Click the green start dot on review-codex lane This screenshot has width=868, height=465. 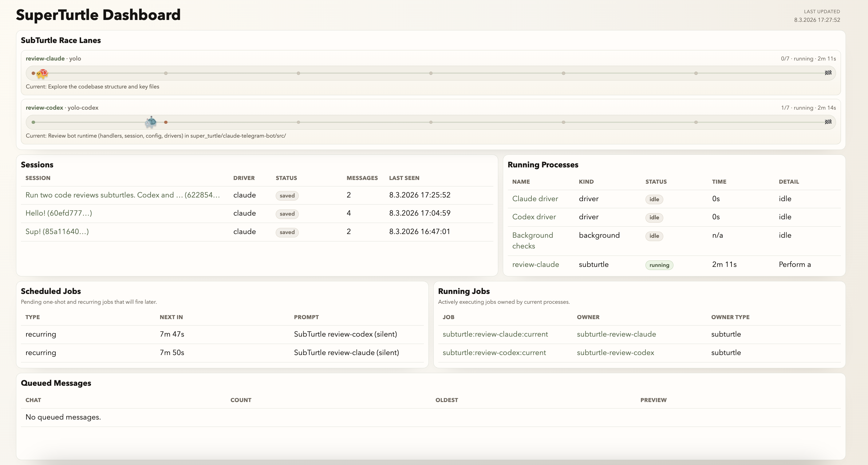pyautogui.click(x=33, y=122)
